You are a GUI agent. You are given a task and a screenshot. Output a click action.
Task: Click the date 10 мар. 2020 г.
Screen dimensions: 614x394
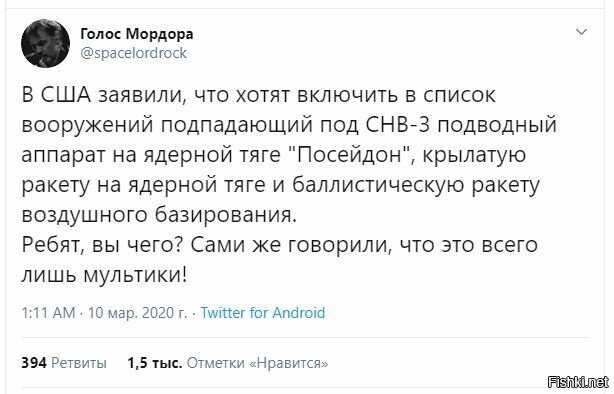[x=137, y=313]
